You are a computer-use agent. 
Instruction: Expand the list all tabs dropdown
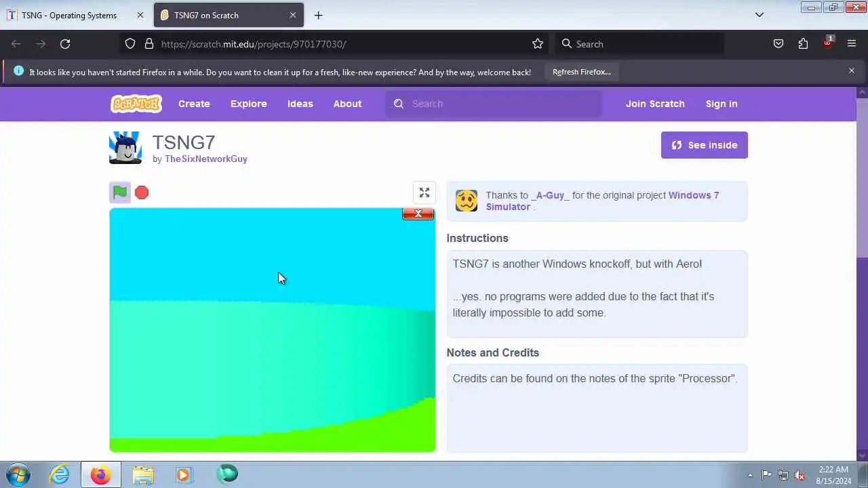tap(759, 15)
